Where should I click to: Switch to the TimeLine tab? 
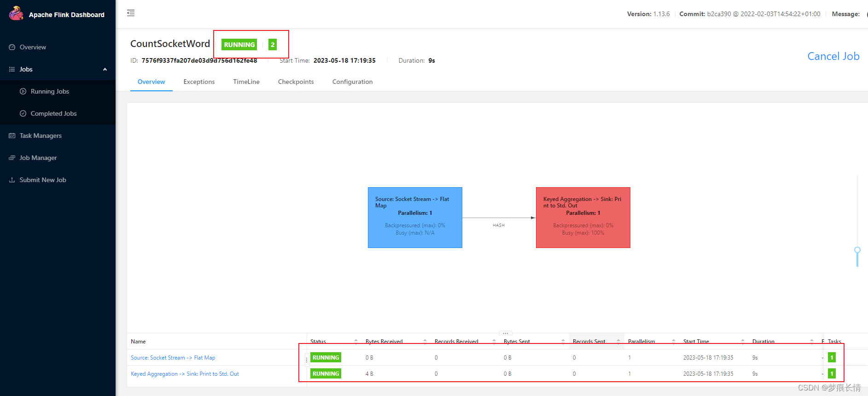click(246, 82)
